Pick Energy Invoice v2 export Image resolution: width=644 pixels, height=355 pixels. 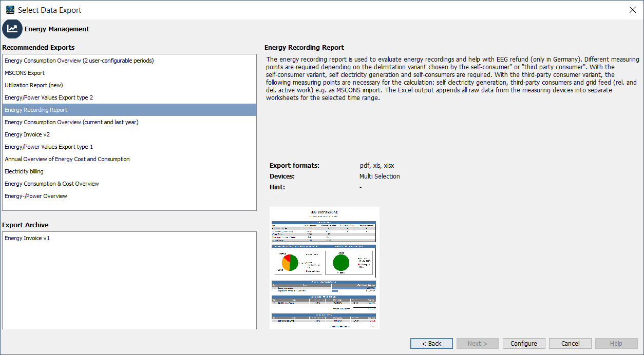coord(27,134)
